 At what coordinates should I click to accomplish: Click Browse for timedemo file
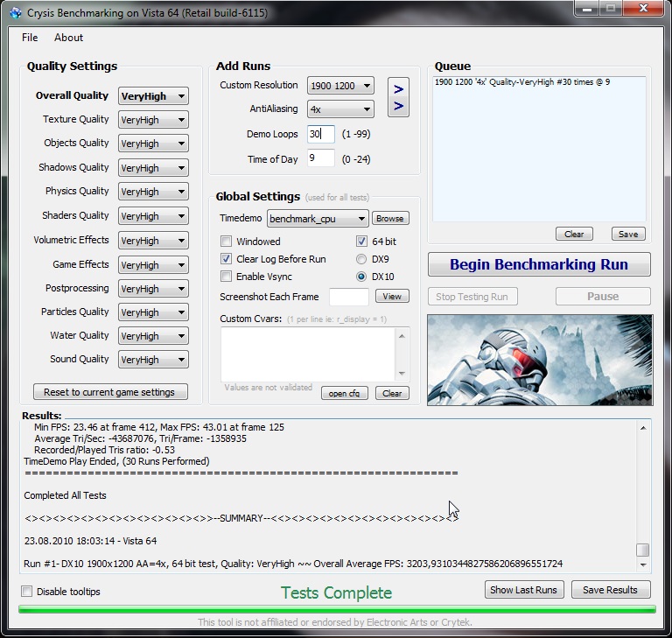(390, 218)
